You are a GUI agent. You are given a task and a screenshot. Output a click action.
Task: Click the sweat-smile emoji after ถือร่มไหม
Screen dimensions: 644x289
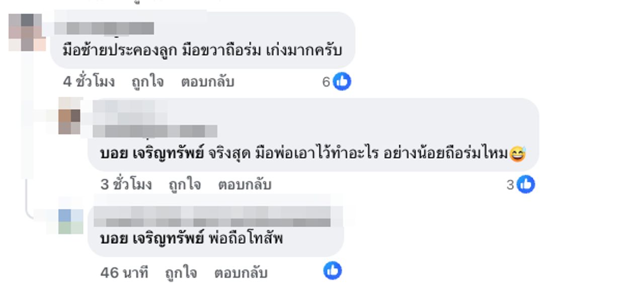click(x=517, y=154)
